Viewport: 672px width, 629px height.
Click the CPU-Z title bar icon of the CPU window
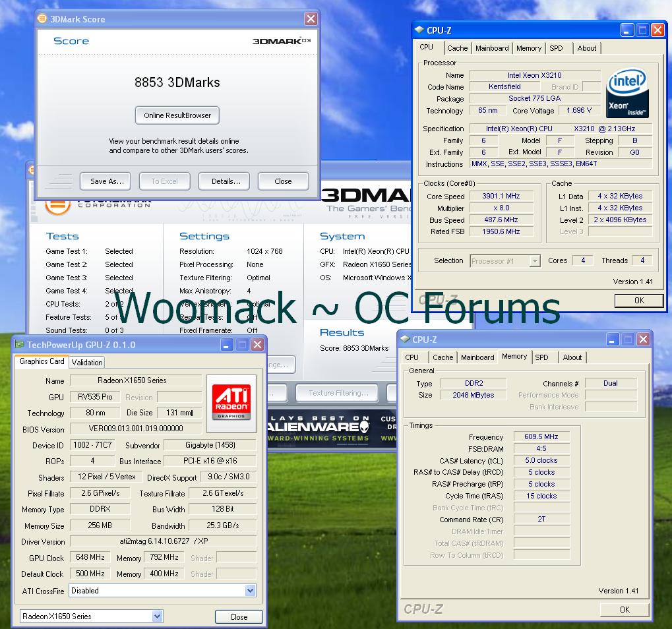[x=419, y=30]
